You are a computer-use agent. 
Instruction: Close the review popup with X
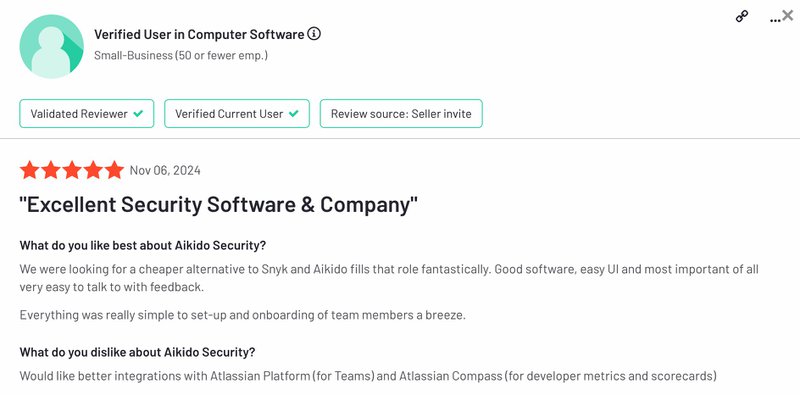788,16
